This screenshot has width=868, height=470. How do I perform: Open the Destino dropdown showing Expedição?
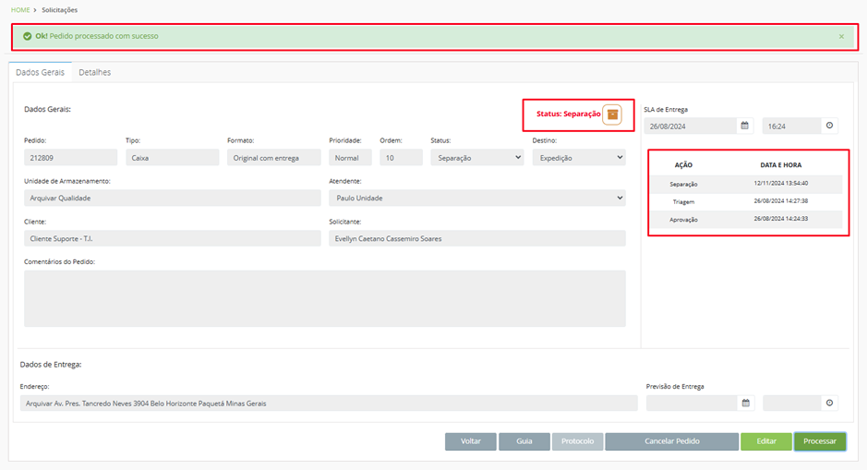579,158
